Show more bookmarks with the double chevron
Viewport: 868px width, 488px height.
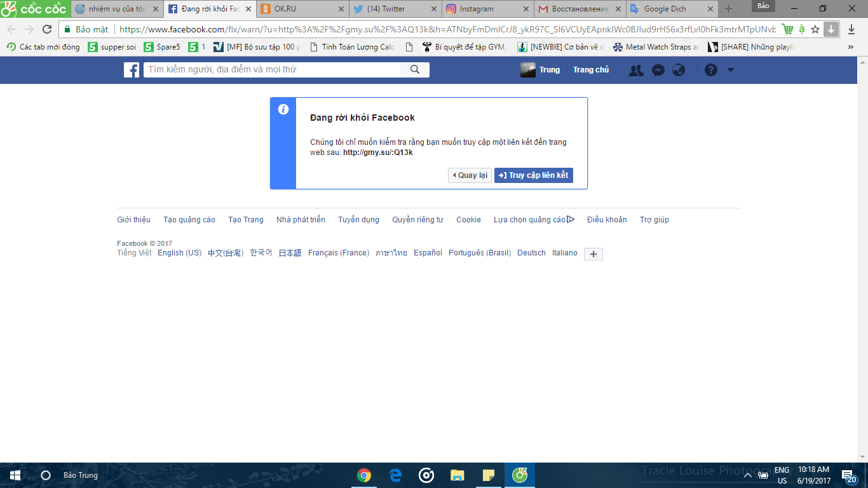click(x=851, y=47)
